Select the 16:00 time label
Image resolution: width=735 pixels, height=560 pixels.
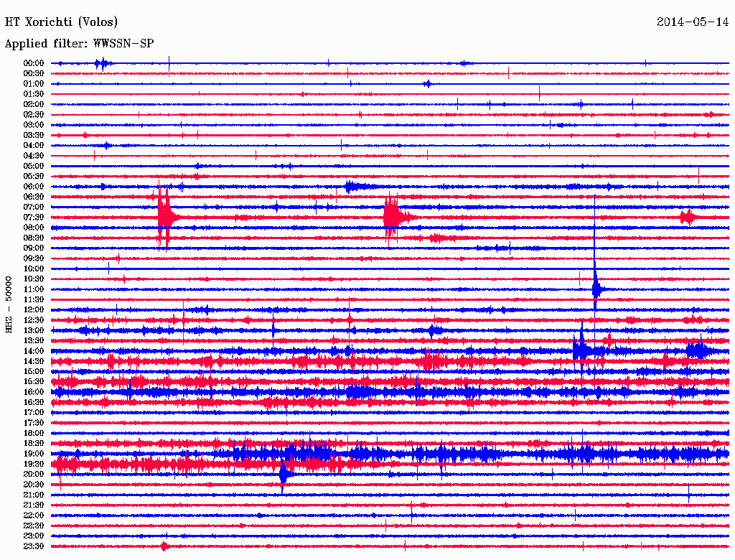tap(33, 392)
